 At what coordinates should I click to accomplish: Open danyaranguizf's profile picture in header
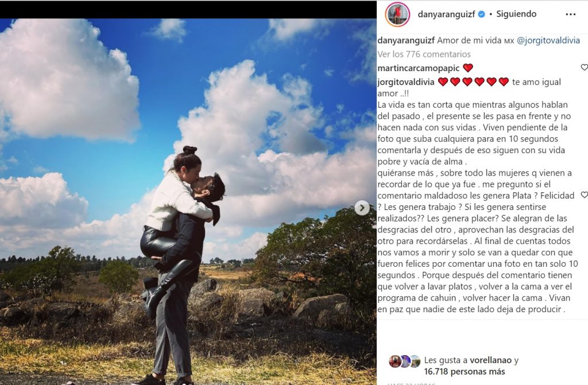397,14
